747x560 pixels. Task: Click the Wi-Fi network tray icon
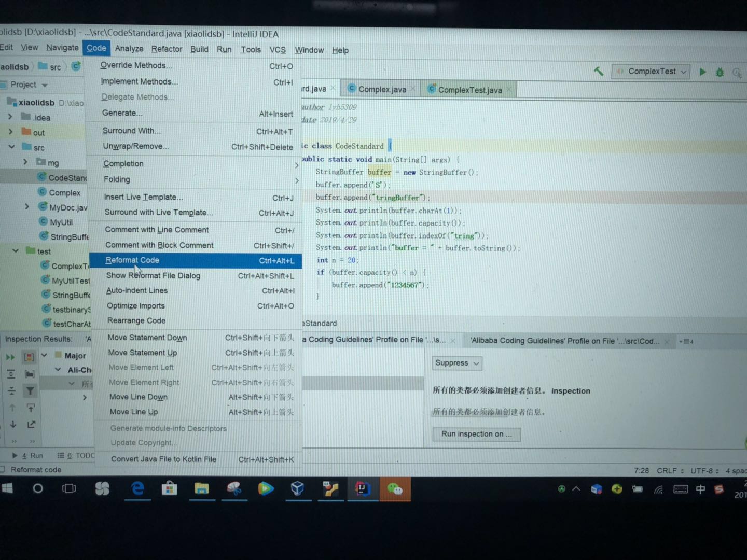pyautogui.click(x=659, y=489)
